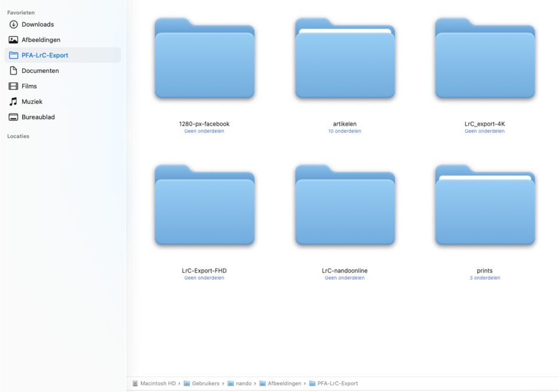
Task: Open Downloads label in the sidebar
Action: click(x=38, y=24)
